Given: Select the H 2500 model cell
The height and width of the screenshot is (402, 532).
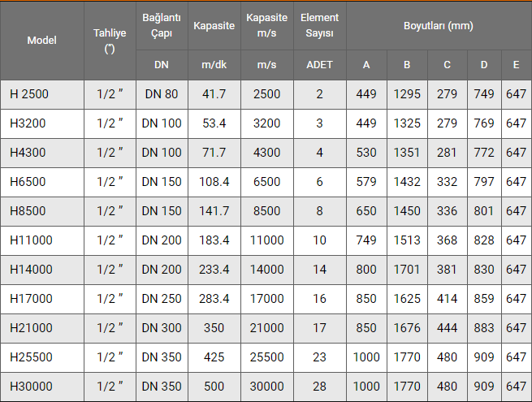Looking at the screenshot, I should pos(42,94).
